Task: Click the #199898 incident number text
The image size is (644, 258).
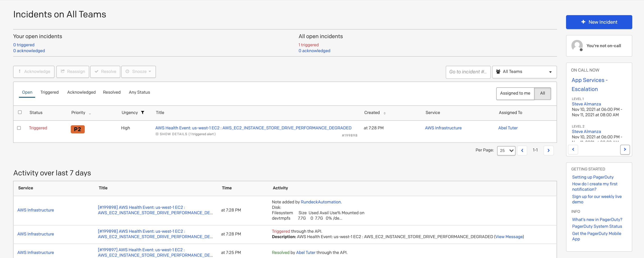Action: point(349,135)
